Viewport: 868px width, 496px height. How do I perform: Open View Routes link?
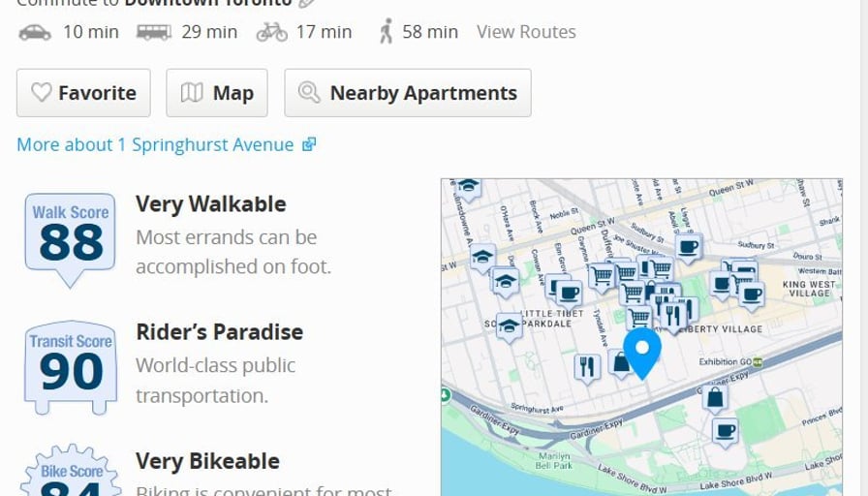(x=526, y=32)
